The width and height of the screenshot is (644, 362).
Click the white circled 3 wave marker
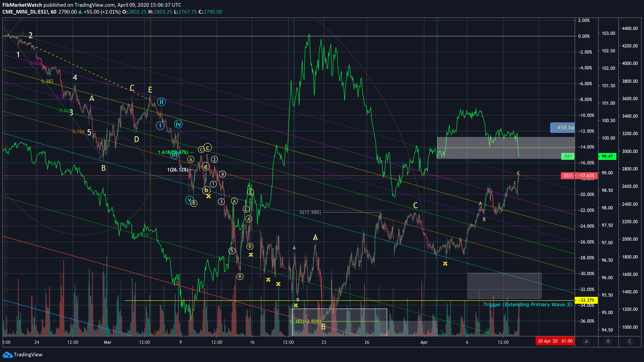[x=221, y=201]
